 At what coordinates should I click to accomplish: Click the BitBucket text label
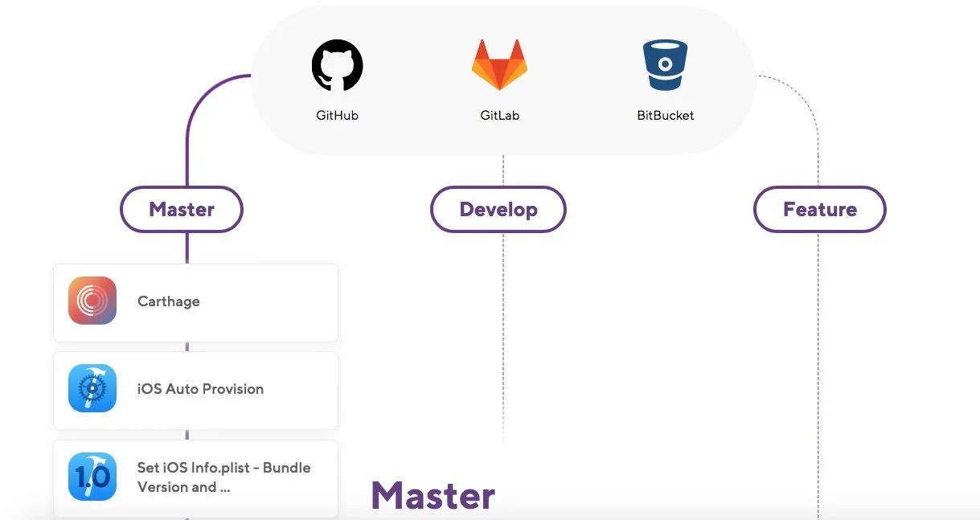coord(666,115)
